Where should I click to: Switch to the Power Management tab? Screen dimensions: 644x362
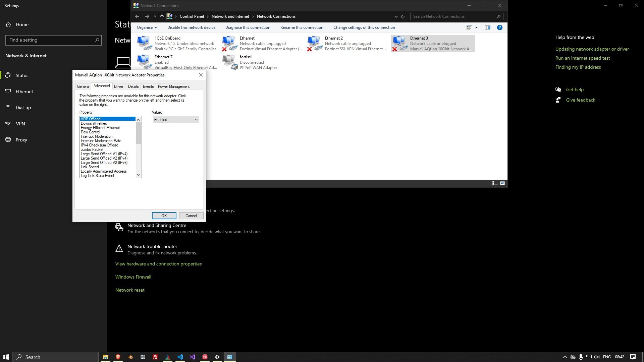[173, 86]
